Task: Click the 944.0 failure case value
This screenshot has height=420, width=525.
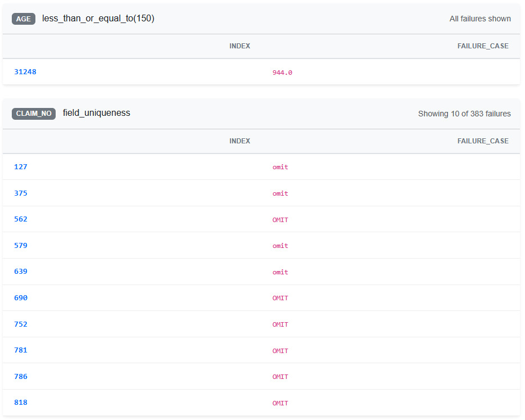Action: click(x=282, y=73)
